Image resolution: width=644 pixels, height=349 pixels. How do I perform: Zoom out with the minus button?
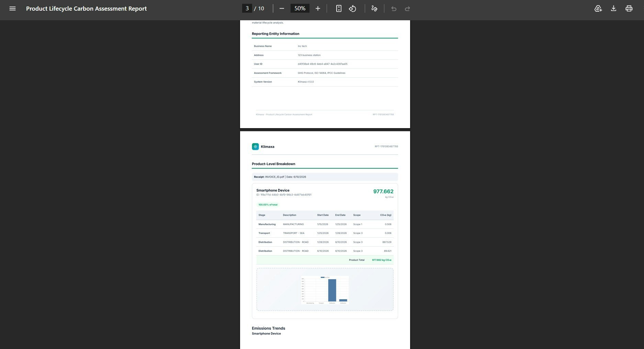(282, 9)
